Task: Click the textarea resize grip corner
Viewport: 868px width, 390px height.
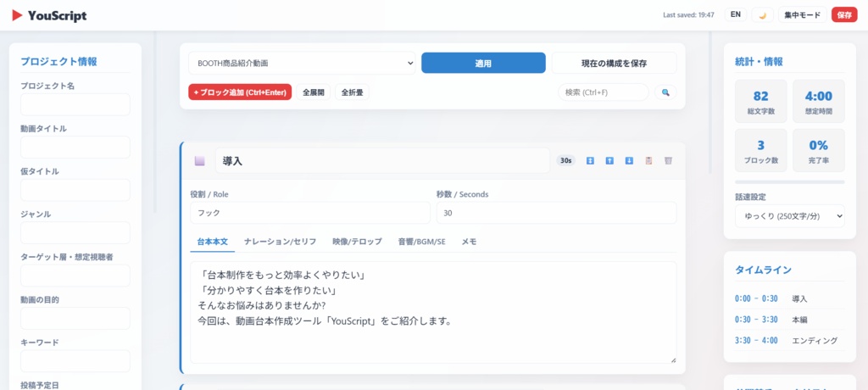Action: pos(673,360)
